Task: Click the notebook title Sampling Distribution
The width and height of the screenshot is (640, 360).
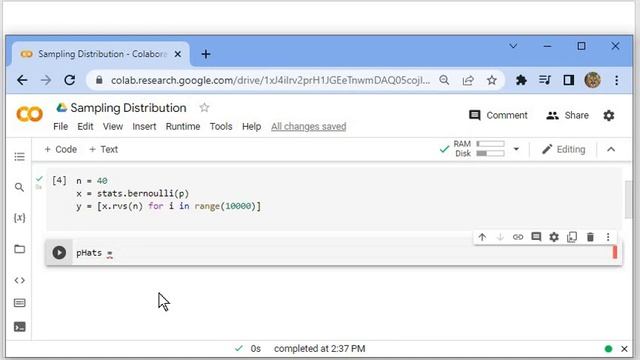Action: (128, 108)
